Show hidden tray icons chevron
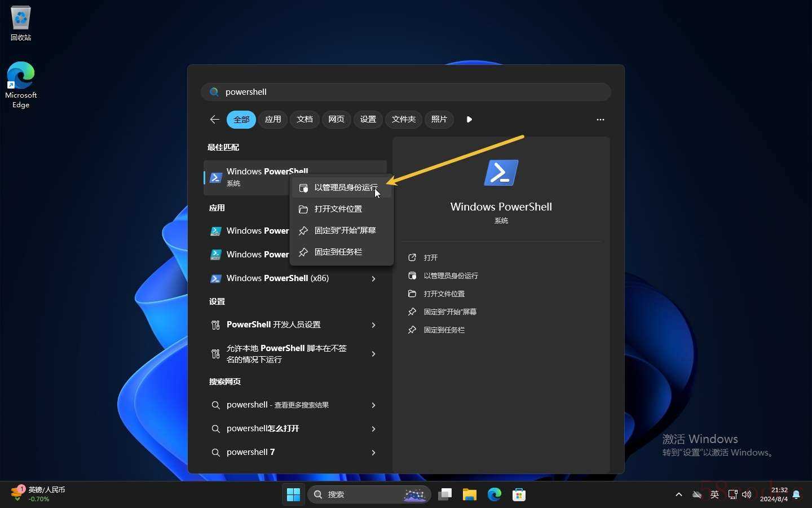812x508 pixels. 679,494
